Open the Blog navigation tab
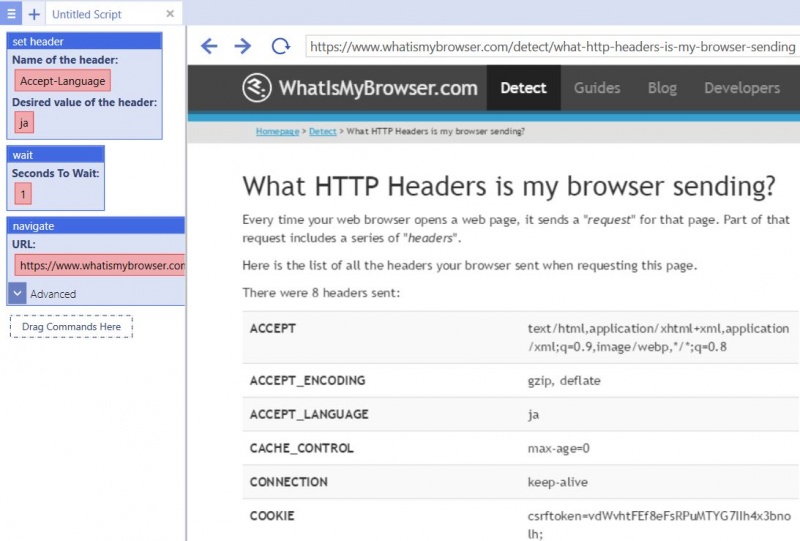 point(662,88)
